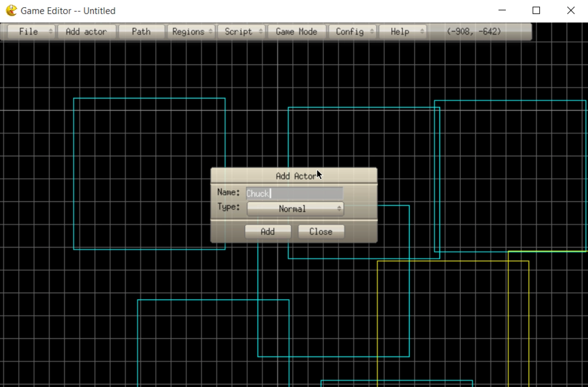Open the Path menu item

(x=141, y=32)
